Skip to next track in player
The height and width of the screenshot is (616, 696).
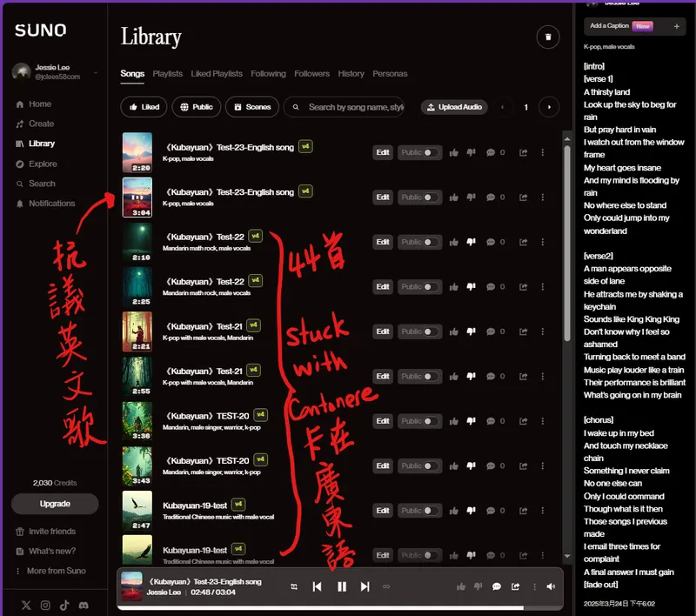click(365, 587)
